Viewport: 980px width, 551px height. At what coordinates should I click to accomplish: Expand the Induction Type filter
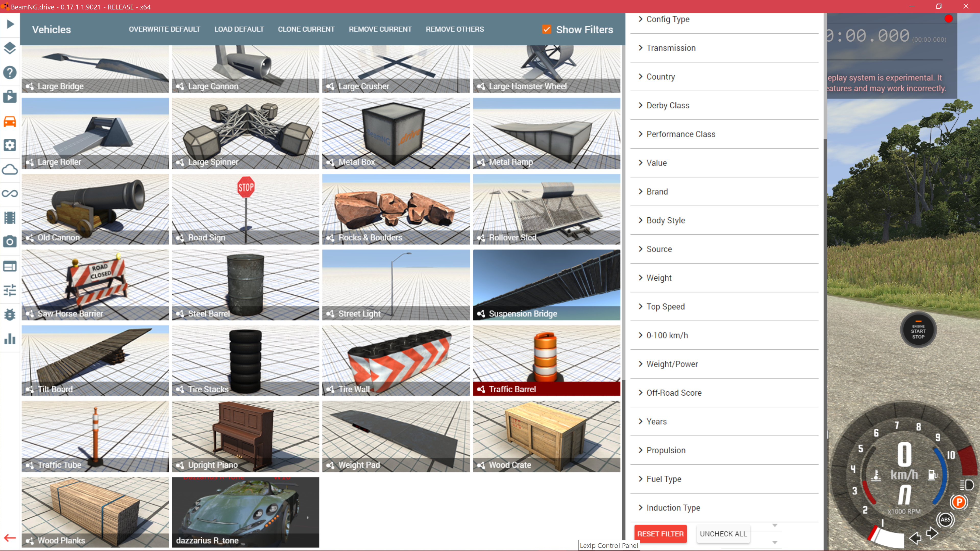724,508
